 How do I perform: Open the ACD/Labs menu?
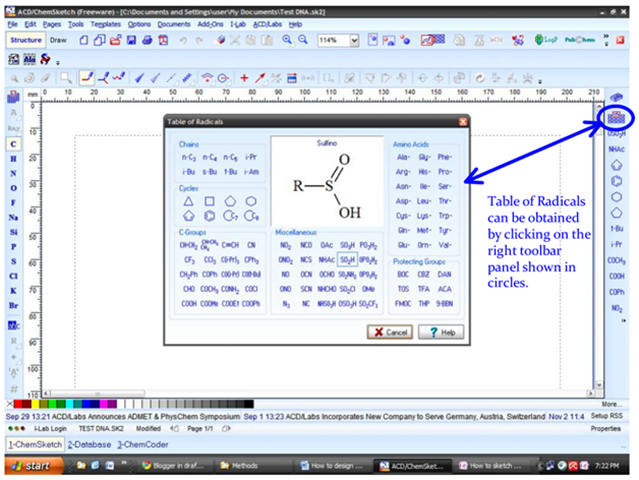266,22
